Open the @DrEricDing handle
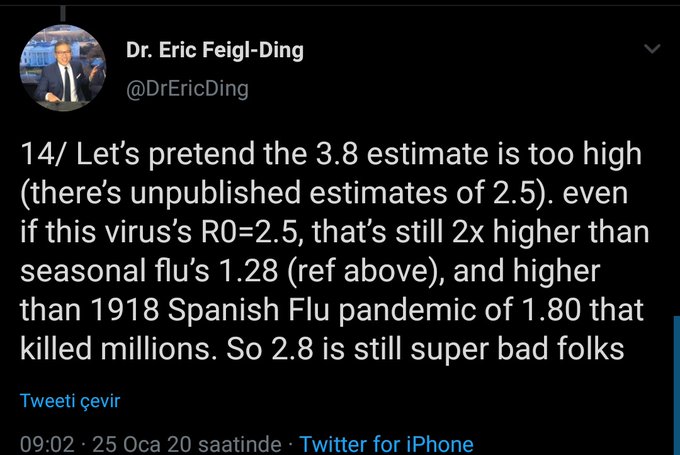The image size is (680, 455). click(x=187, y=88)
